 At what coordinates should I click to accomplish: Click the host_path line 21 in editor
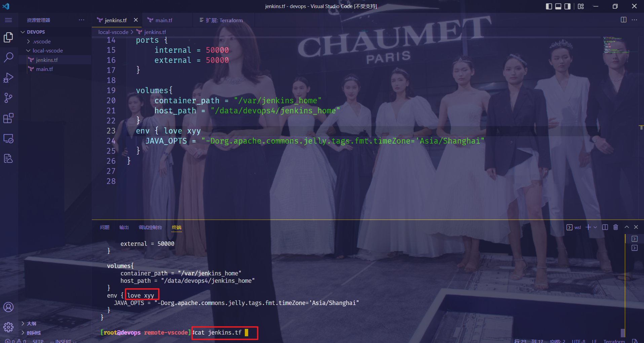(247, 111)
